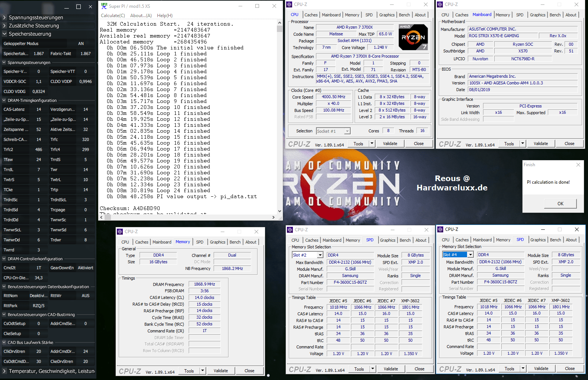Collapse the DRAM-Timingkonfiguration group
The image size is (588, 380).
pyautogui.click(x=4, y=100)
